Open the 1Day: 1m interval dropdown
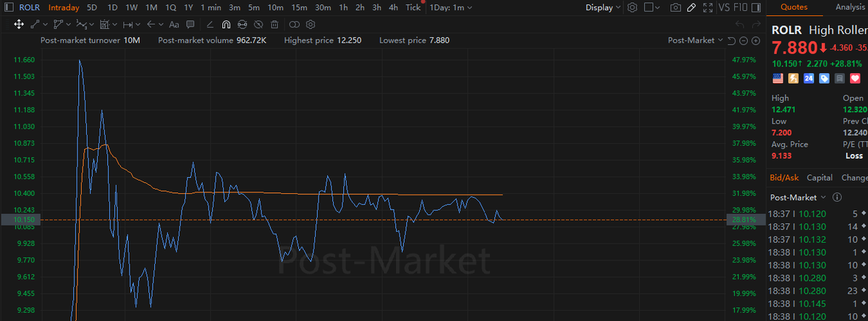Screen dimensions: 868x321 pos(451,8)
